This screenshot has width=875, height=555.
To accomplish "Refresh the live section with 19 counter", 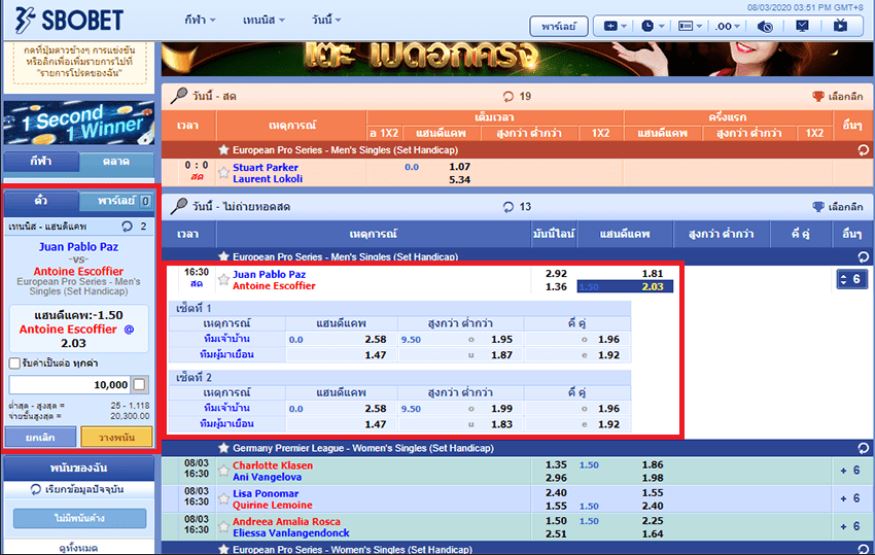I will pos(508,96).
